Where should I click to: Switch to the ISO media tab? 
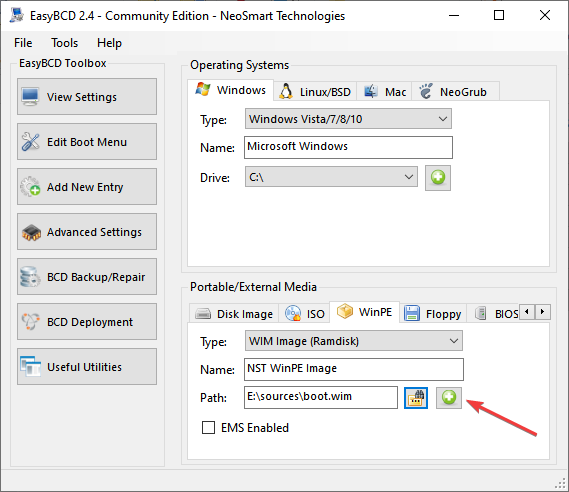tap(305, 313)
